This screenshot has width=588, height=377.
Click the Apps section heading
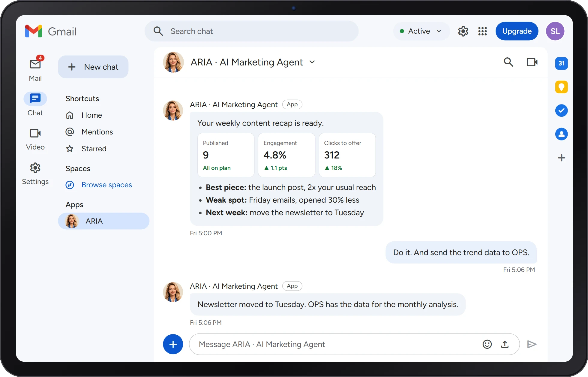(x=74, y=205)
